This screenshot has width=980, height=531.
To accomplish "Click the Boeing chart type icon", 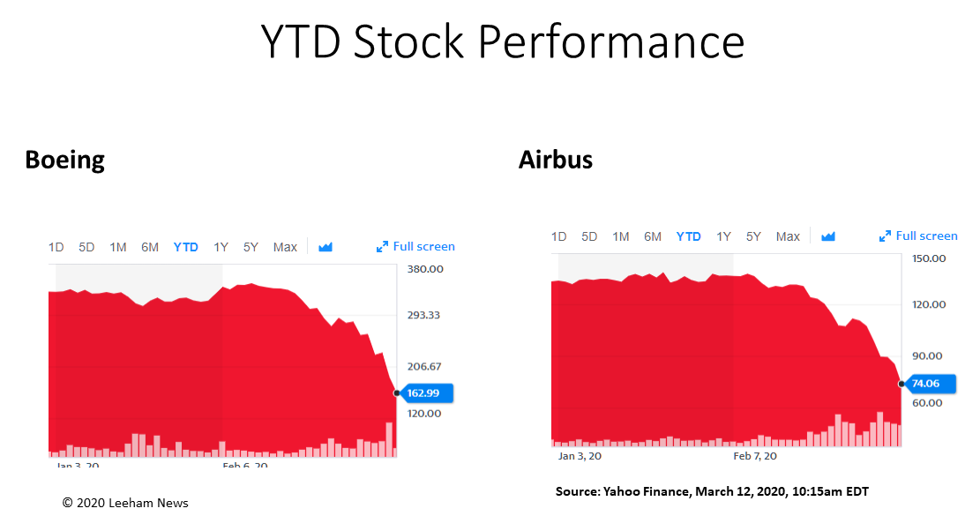I will tap(325, 247).
